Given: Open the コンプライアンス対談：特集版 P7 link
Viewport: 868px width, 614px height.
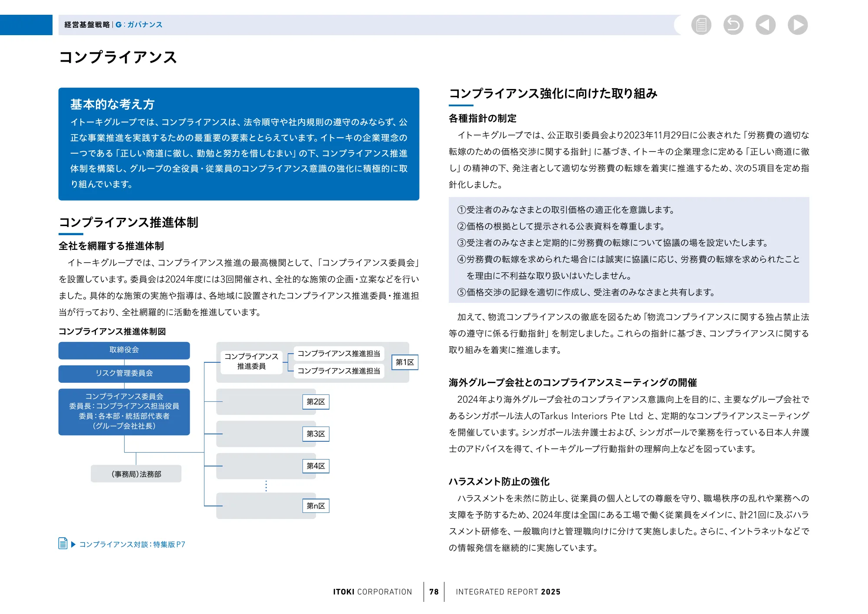Looking at the screenshot, I should coord(132,544).
